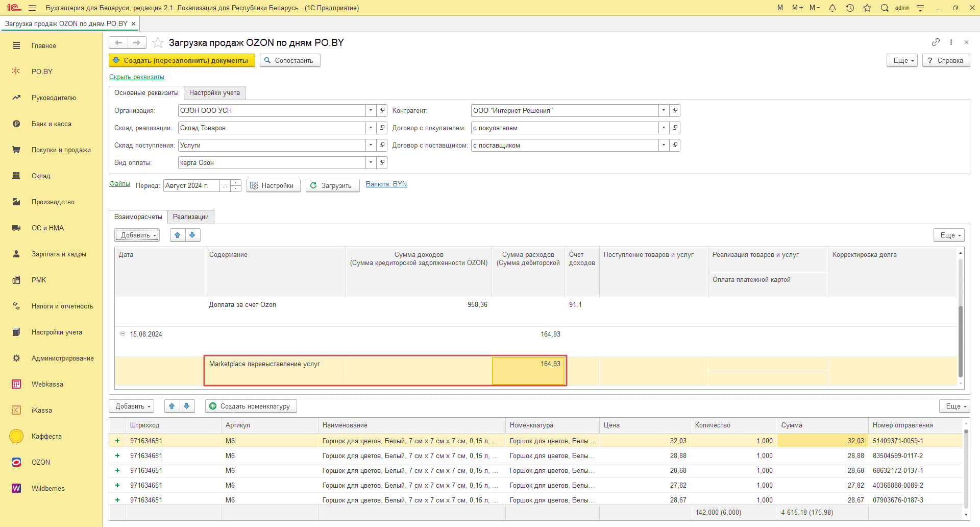This screenshot has height=527, width=980.
Task: Expand the Вид оплаты dropdown list
Action: point(371,162)
